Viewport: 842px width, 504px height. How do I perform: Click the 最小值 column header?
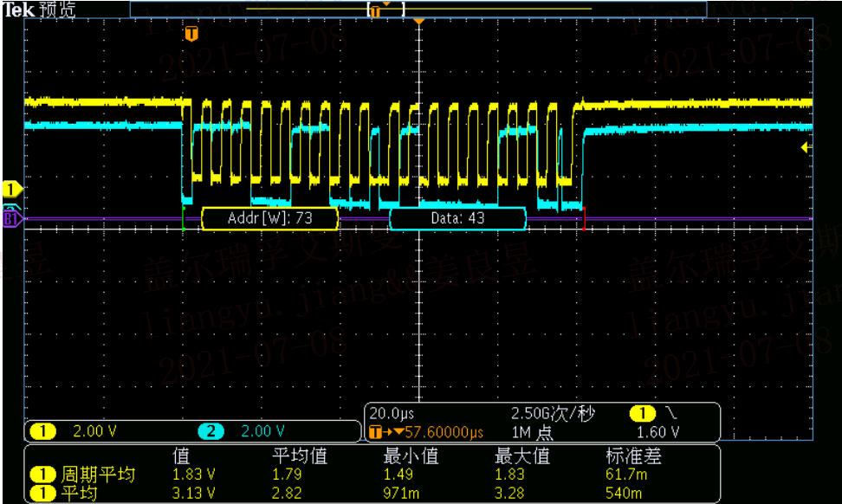click(411, 456)
